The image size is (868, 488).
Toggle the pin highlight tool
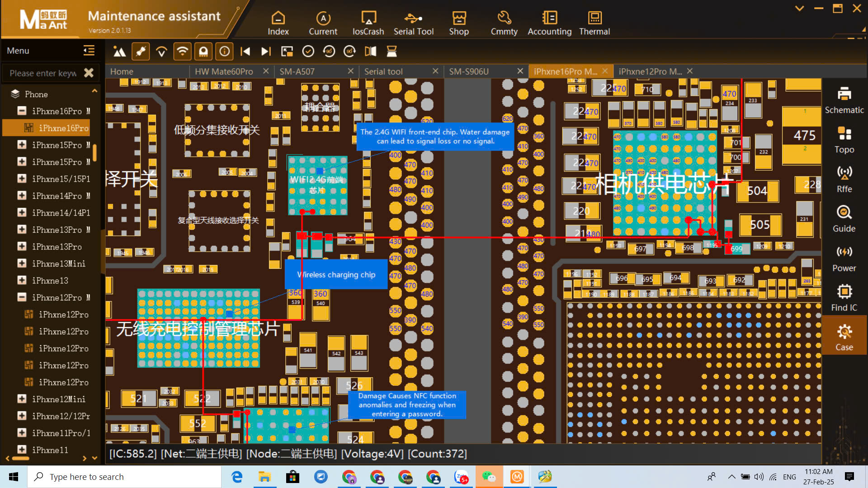pos(141,52)
